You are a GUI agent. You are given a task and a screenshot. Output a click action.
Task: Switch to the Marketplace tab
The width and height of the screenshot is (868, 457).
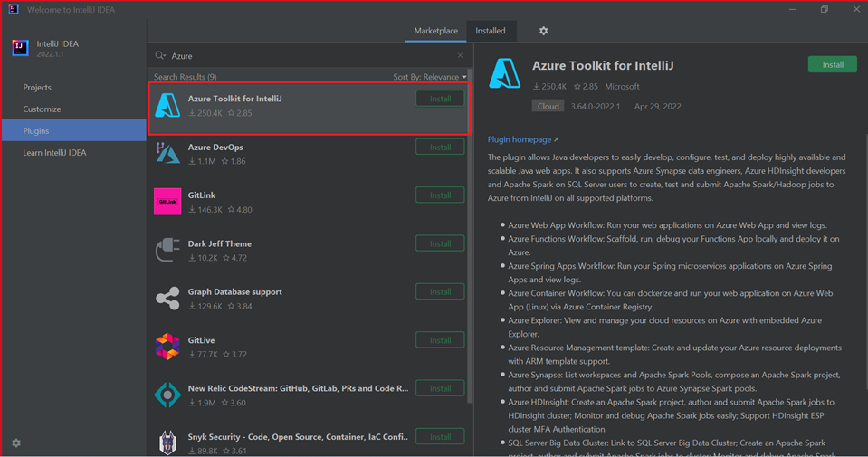436,31
